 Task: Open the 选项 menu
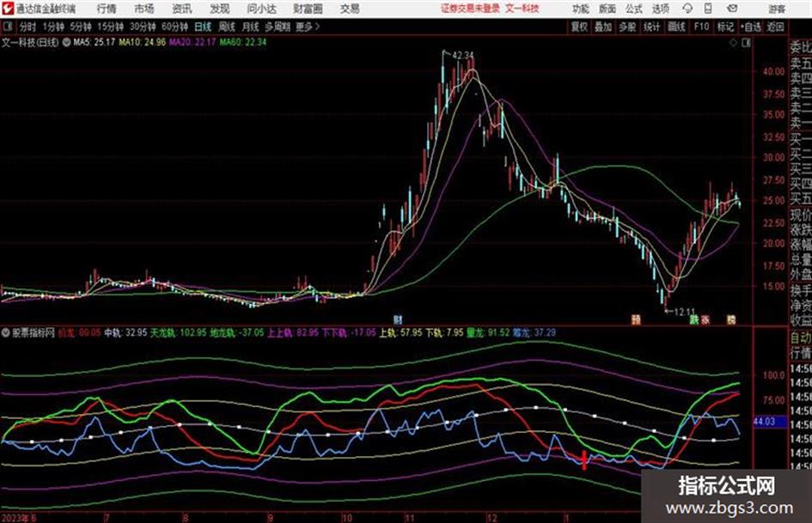660,9
